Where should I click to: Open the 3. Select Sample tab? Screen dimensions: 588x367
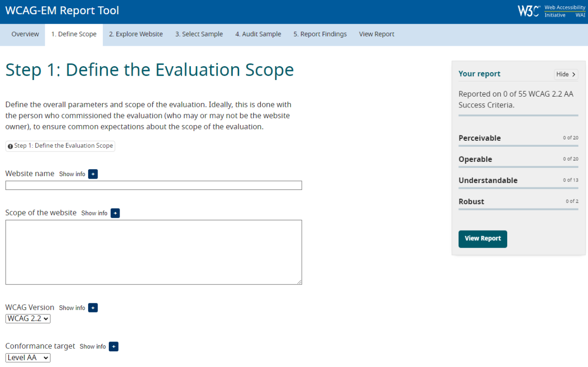point(199,34)
